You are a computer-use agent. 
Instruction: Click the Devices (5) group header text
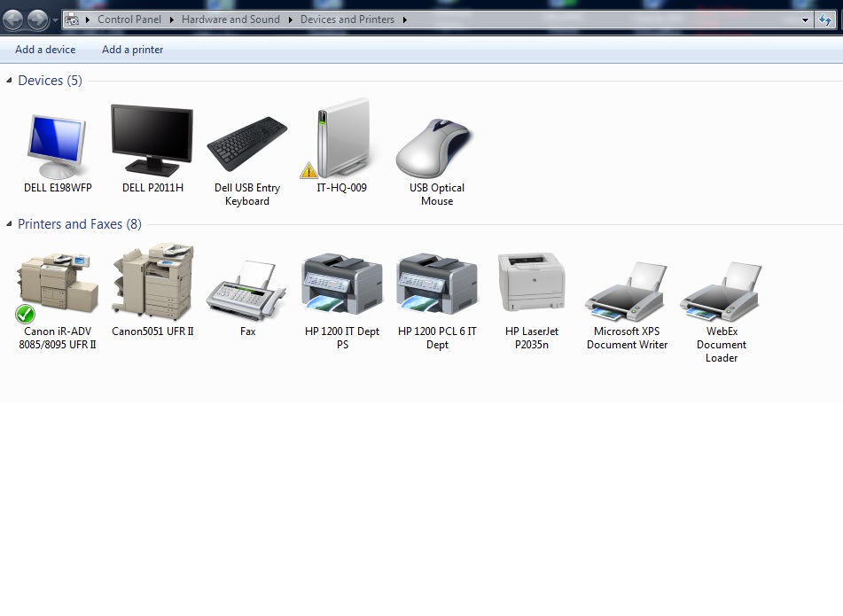click(x=50, y=81)
